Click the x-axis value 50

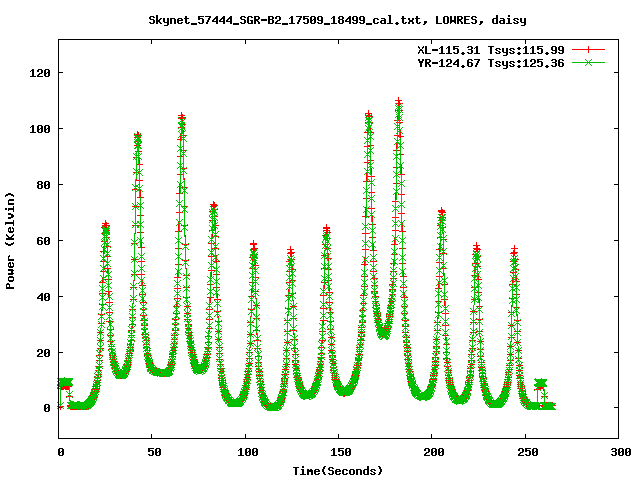(154, 452)
